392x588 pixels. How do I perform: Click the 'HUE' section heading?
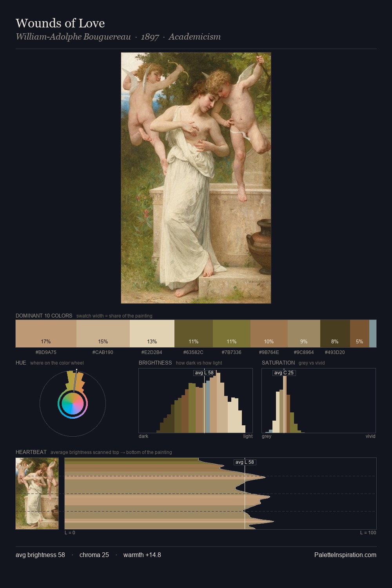(21, 363)
